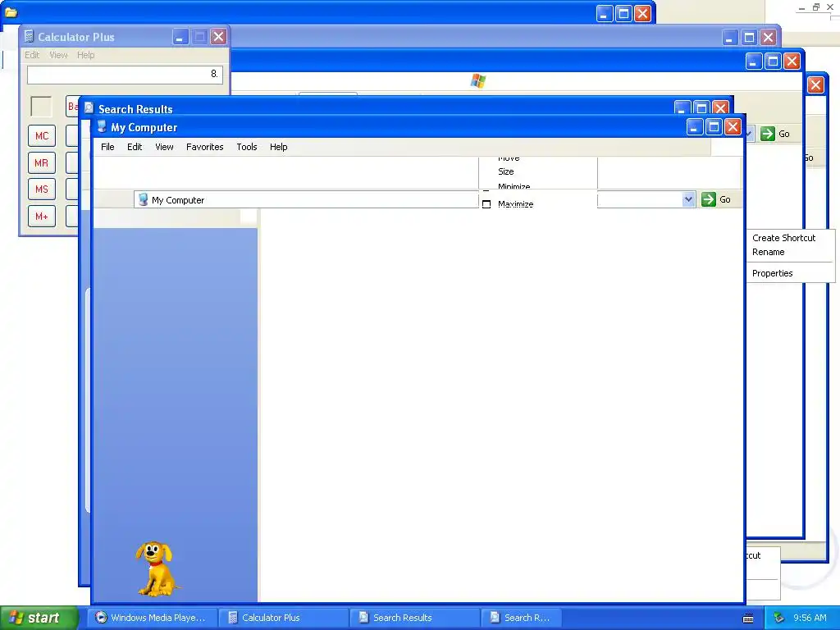Click the Rover search dog character
840x630 pixels.
pyautogui.click(x=155, y=568)
